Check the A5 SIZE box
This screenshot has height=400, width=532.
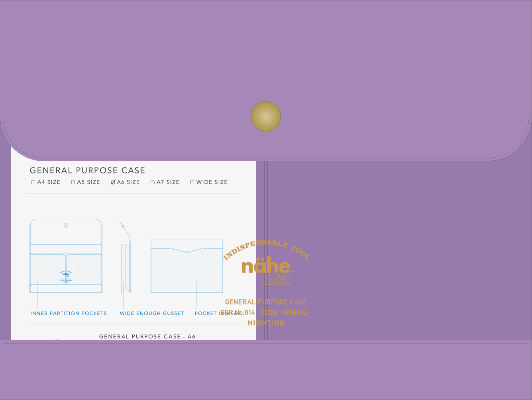point(73,182)
